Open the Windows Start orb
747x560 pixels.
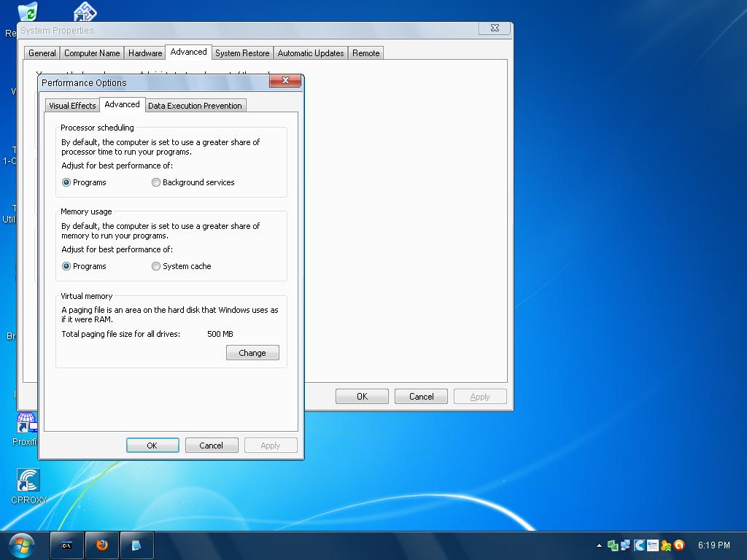21,545
